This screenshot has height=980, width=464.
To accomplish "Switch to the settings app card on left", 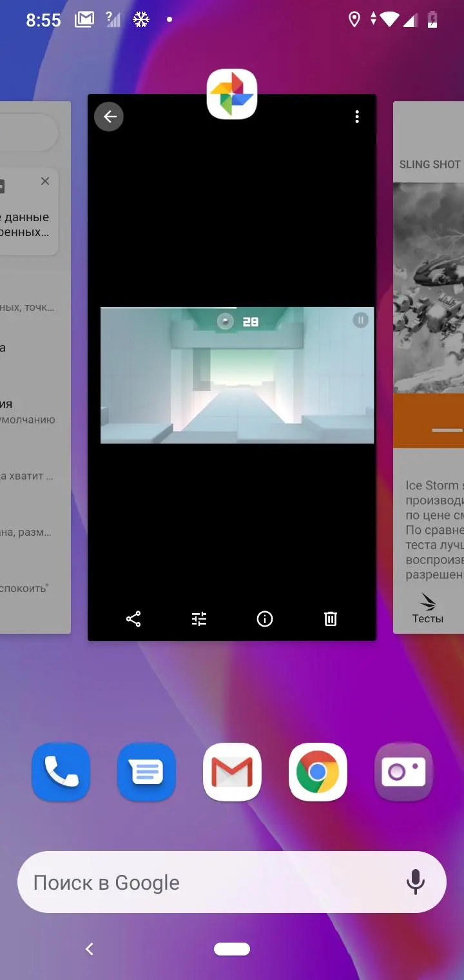I will 35,367.
